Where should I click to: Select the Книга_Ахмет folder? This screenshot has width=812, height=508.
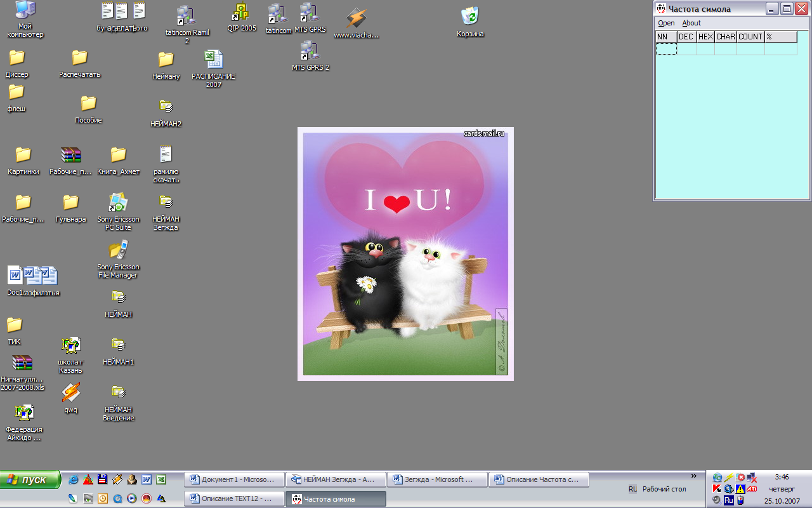[x=119, y=161]
